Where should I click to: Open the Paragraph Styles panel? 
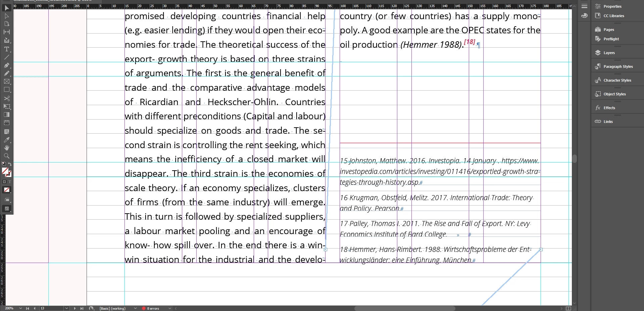click(617, 66)
